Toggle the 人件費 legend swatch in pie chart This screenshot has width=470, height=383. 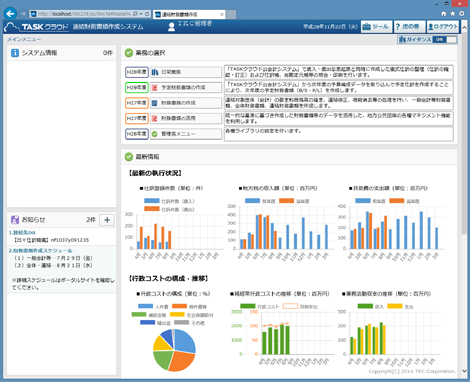click(145, 306)
